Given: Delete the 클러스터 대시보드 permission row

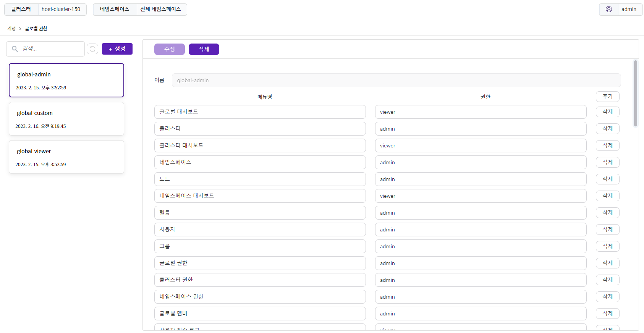Looking at the screenshot, I should tap(608, 145).
